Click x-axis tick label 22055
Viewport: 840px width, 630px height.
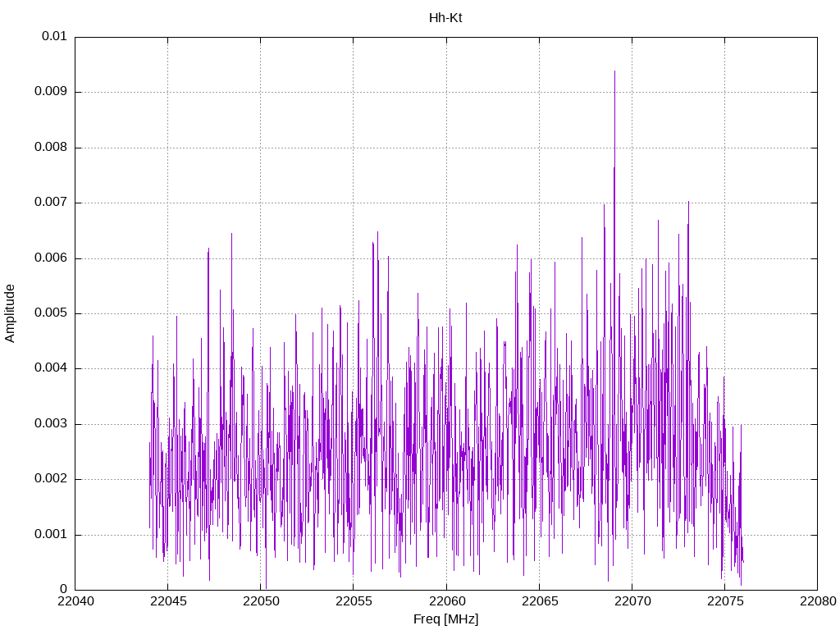point(354,601)
